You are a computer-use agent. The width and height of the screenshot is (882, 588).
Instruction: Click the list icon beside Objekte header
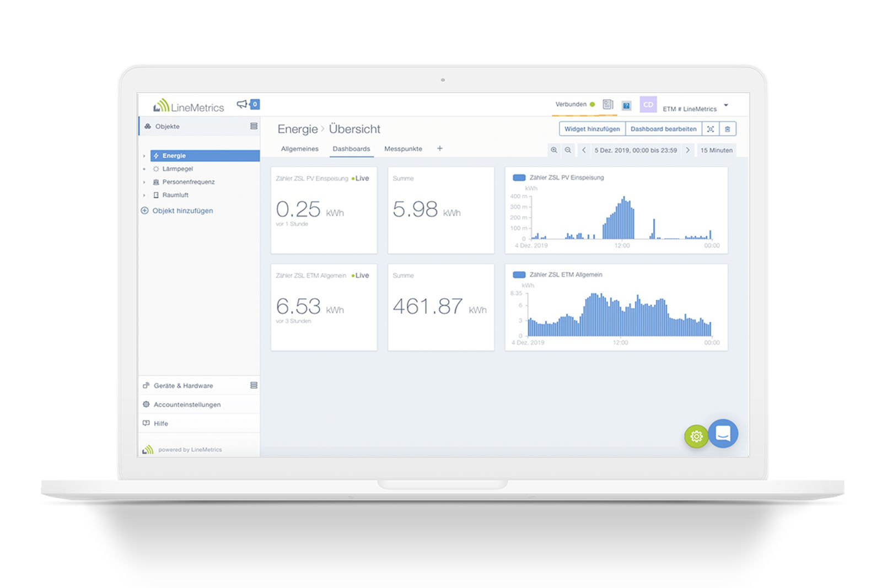253,126
